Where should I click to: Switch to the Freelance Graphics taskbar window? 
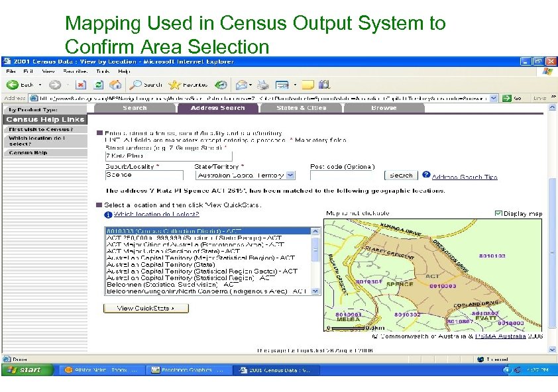[189, 370]
